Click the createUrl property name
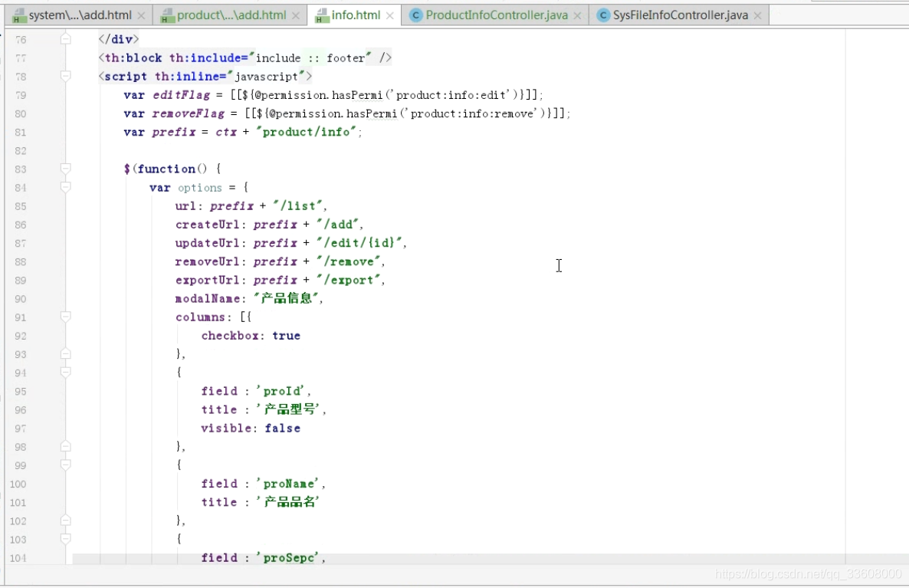The image size is (909, 588). pyautogui.click(x=208, y=225)
